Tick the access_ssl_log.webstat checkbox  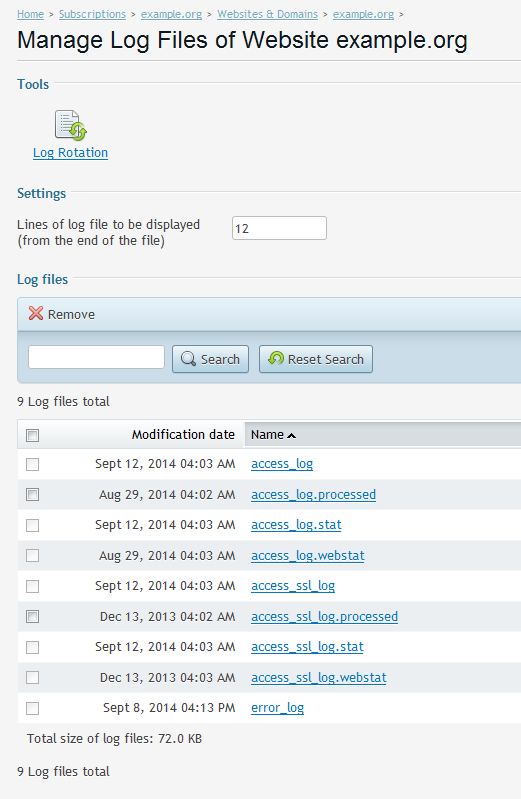point(33,678)
